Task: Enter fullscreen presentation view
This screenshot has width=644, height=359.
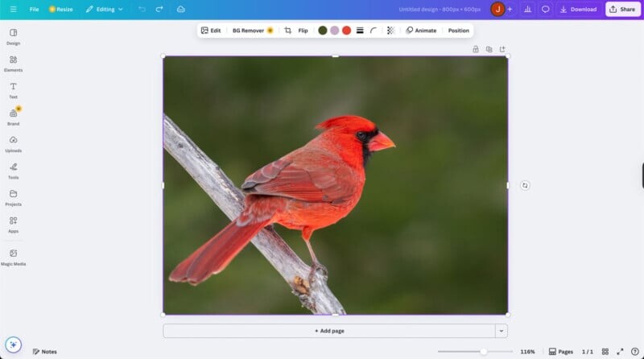Action: coord(620,352)
